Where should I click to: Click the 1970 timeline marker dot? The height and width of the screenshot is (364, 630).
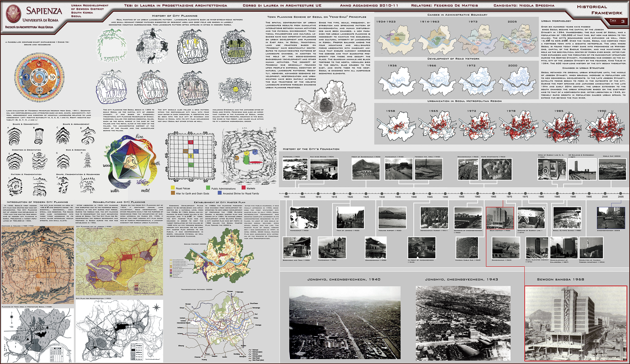[509, 193]
